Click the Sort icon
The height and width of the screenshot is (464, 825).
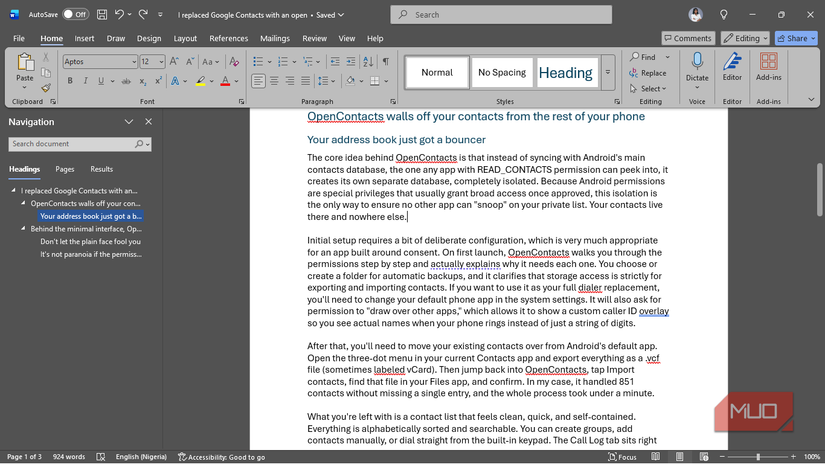(368, 62)
